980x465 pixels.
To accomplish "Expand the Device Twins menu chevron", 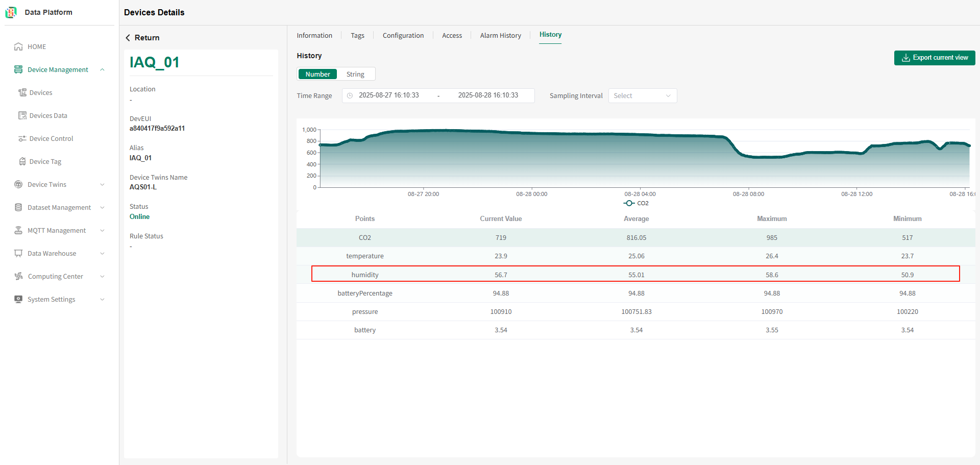I will tap(102, 185).
